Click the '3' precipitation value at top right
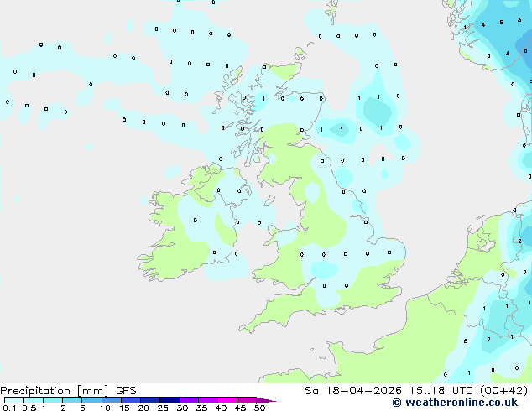532x411 pixels. click(519, 20)
